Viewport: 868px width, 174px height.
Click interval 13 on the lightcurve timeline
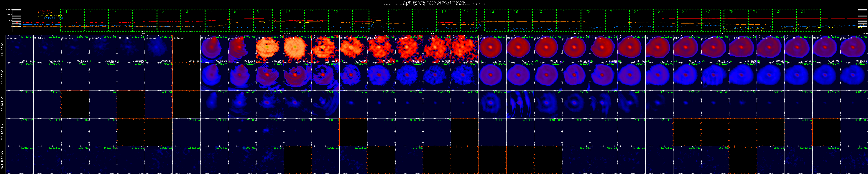(x=361, y=20)
